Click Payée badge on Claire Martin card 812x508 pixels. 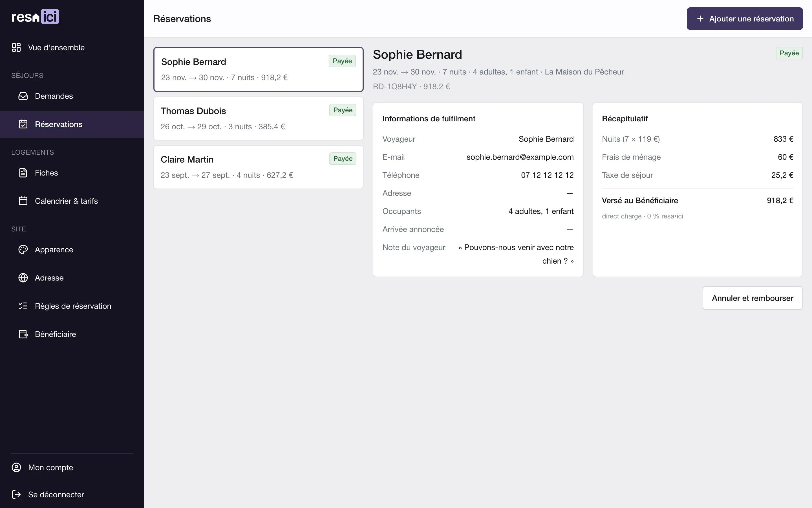point(343,159)
